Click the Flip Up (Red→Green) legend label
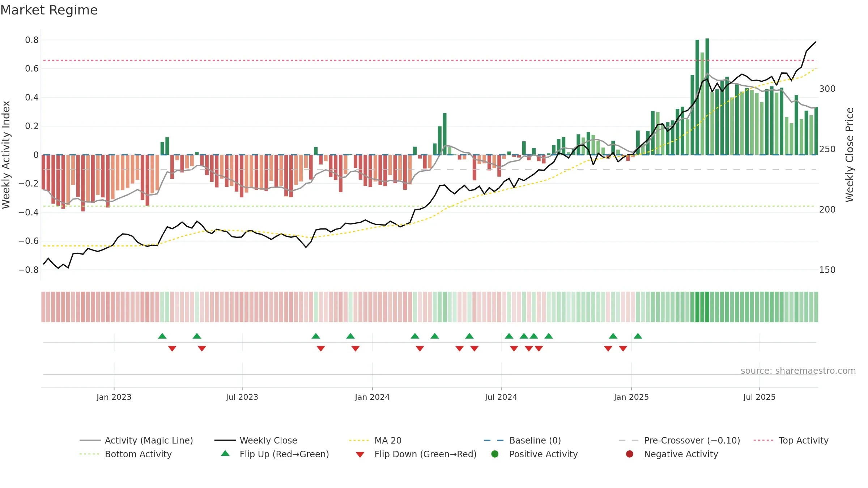This screenshot has width=868, height=488. point(284,454)
